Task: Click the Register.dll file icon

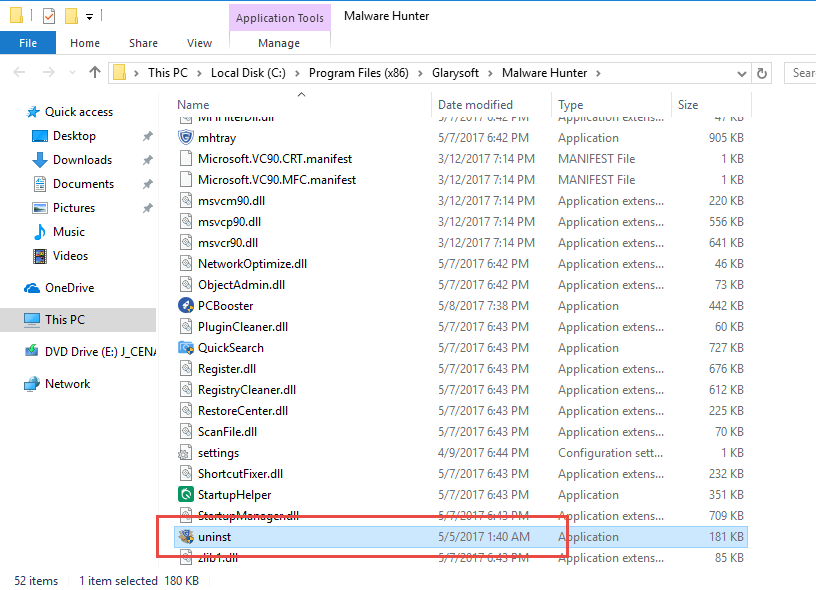Action: pos(186,368)
